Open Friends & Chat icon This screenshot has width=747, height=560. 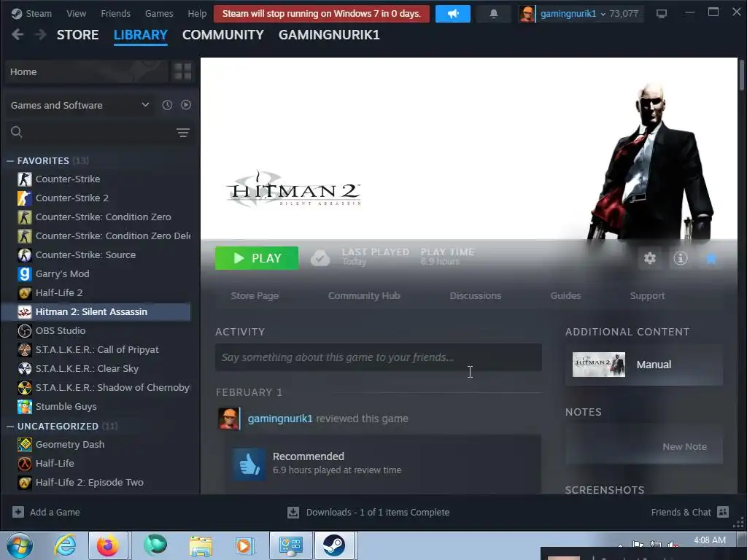click(723, 512)
